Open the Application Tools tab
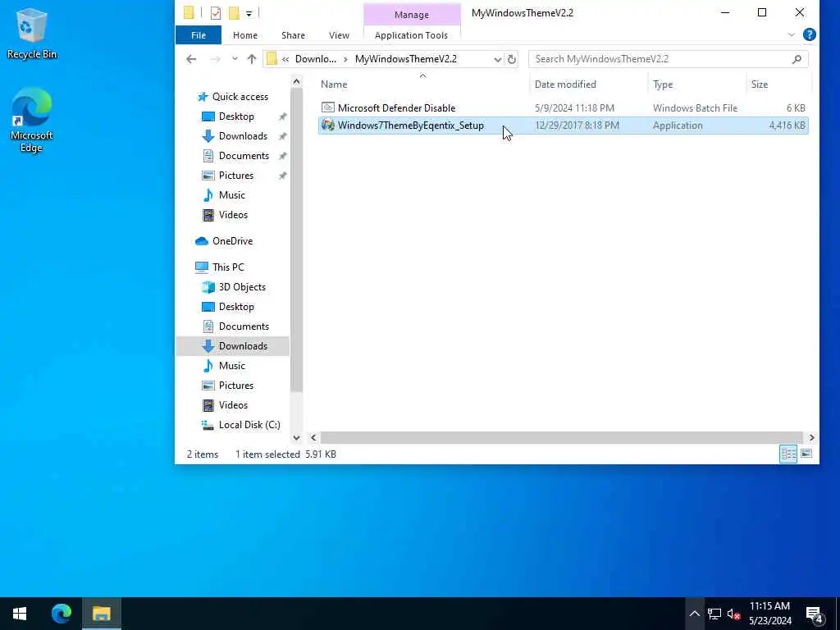 point(411,35)
